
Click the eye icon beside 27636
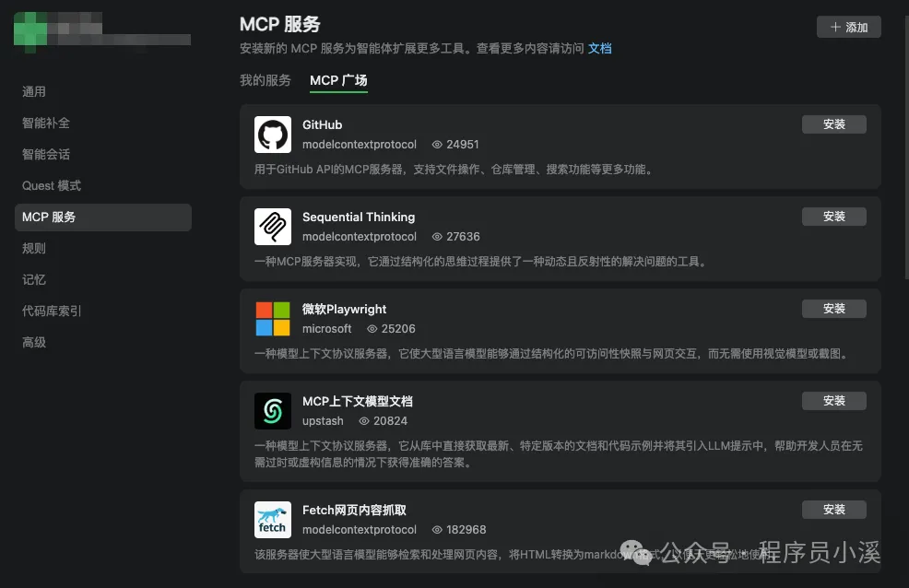[x=437, y=236]
